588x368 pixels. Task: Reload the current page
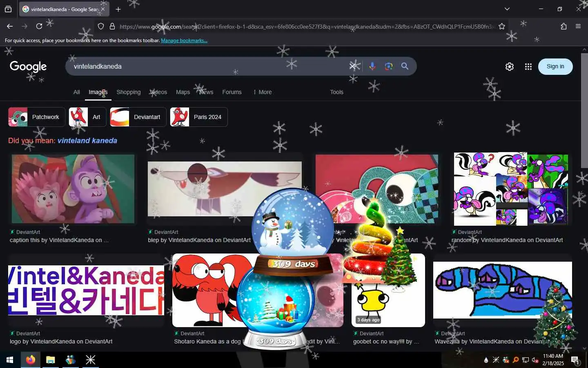39,26
